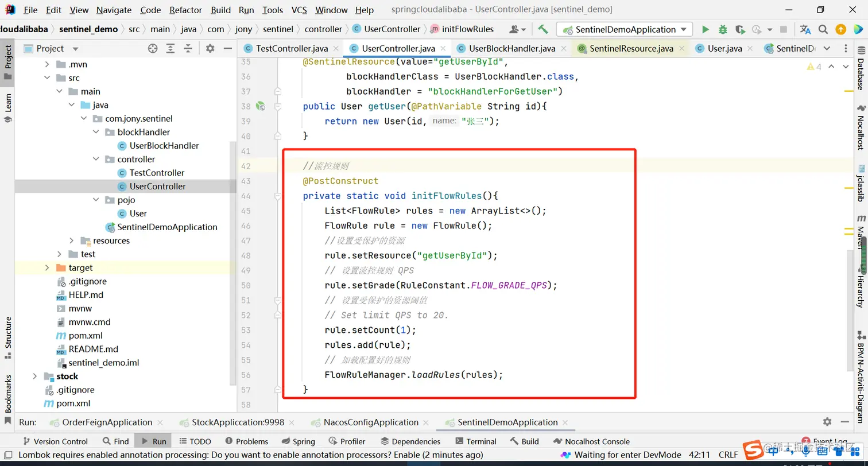The image size is (868, 466).
Task: Expand the .mvn folder
Action: coord(48,64)
